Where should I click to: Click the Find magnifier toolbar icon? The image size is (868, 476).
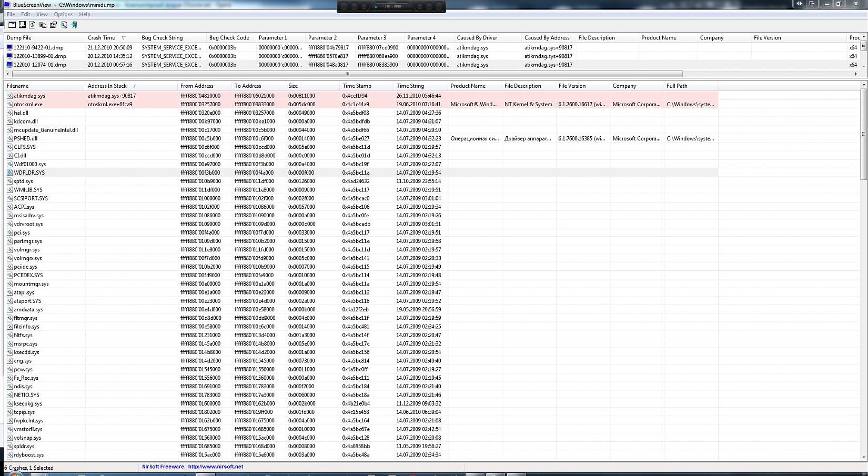(x=64, y=25)
